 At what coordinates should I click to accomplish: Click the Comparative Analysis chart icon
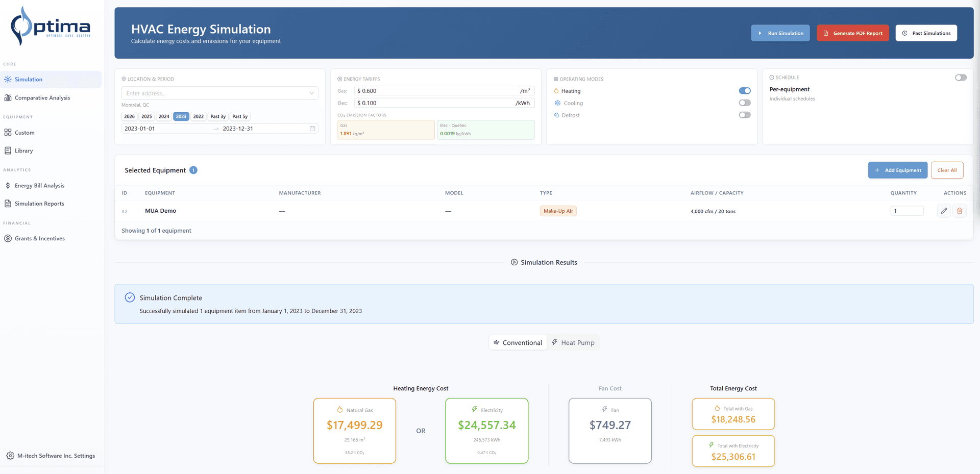click(8, 97)
